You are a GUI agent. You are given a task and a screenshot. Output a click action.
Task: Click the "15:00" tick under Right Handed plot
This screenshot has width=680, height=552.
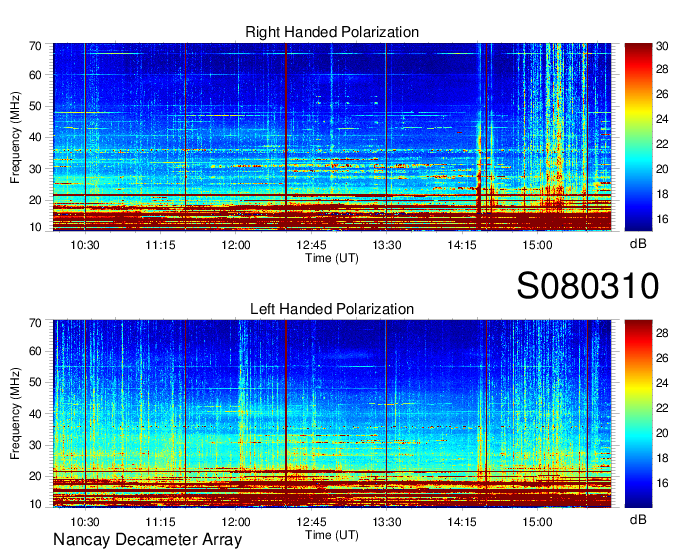[537, 245]
